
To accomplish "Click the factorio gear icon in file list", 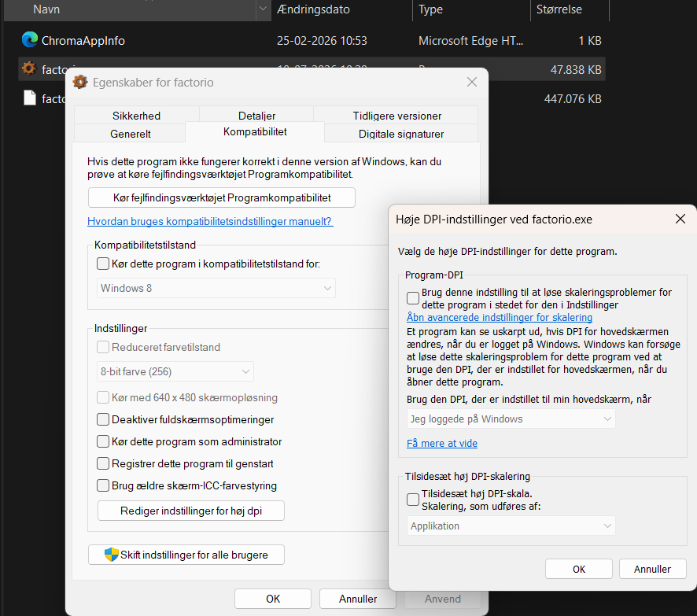I will [29, 69].
